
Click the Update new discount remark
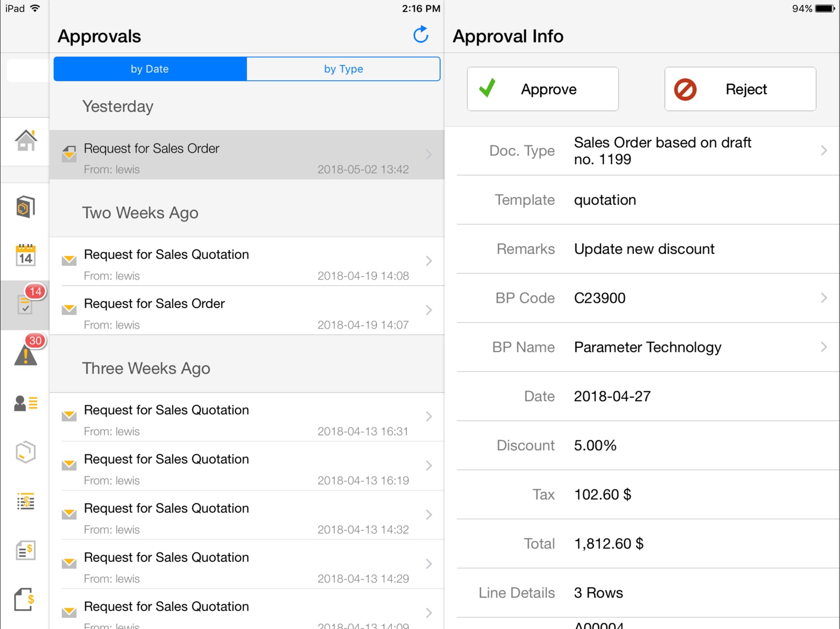[644, 249]
